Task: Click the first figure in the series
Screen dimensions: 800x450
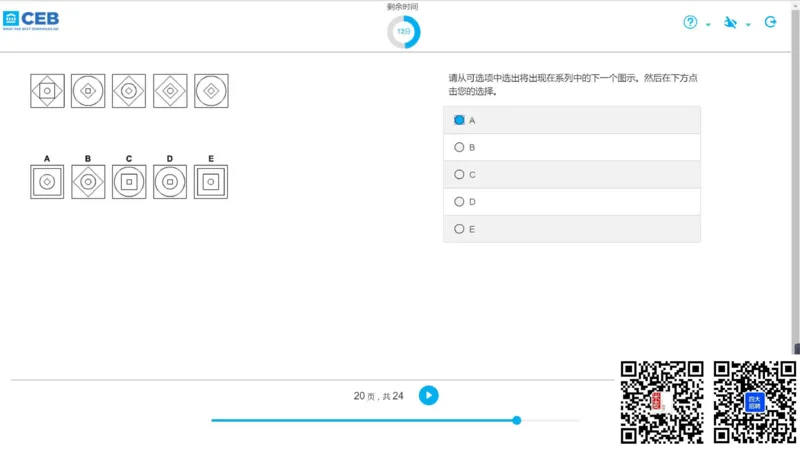Action: (47, 91)
